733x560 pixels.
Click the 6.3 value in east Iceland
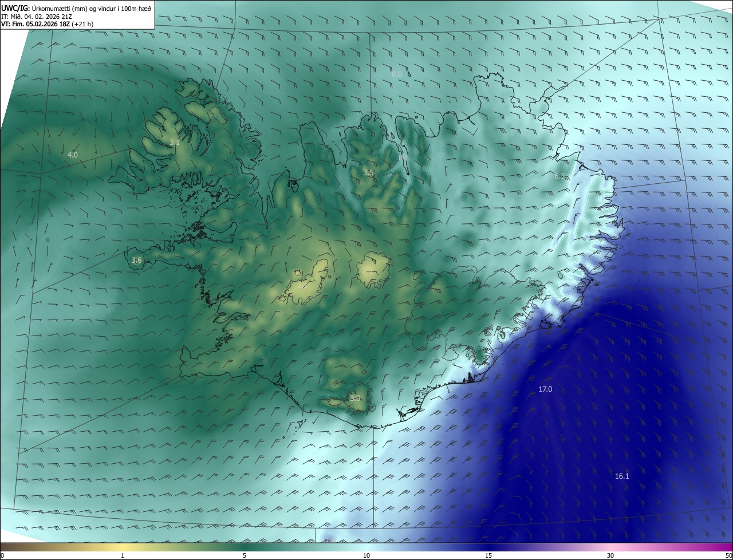click(559, 176)
